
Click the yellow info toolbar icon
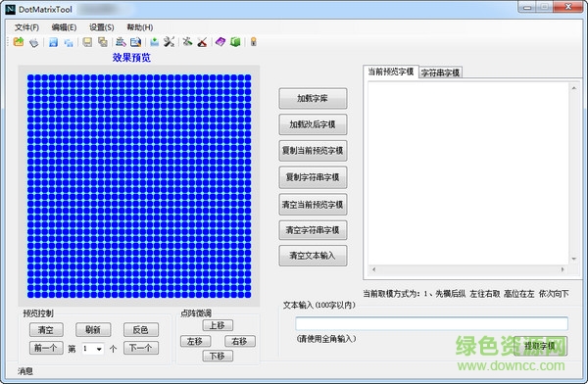pyautogui.click(x=254, y=42)
